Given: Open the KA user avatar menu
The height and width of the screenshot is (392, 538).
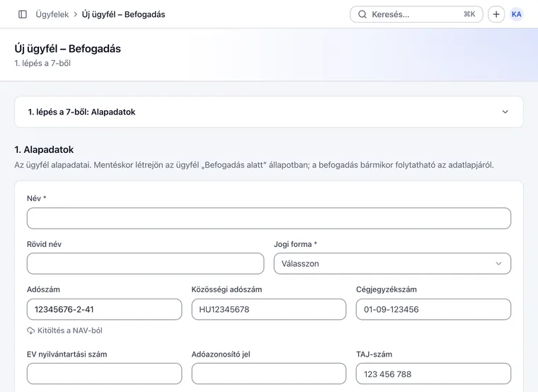Looking at the screenshot, I should coord(516,14).
